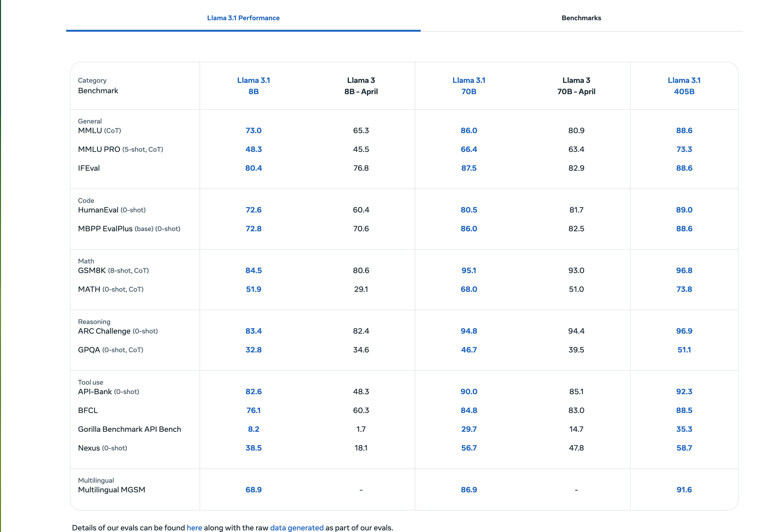Select the Llama 3 8B - April column header
The image size is (770, 532).
click(x=361, y=86)
